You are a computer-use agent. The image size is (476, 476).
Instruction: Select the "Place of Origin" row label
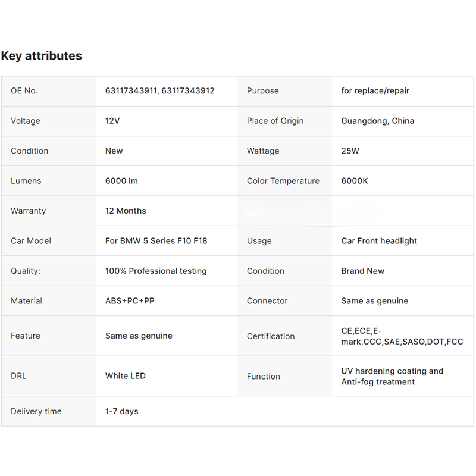pos(275,121)
